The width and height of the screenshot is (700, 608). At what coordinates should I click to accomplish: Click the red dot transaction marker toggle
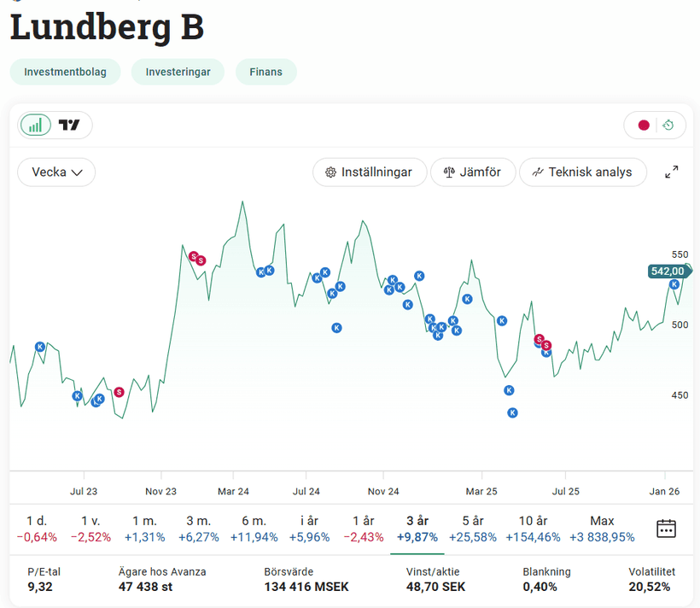644,126
